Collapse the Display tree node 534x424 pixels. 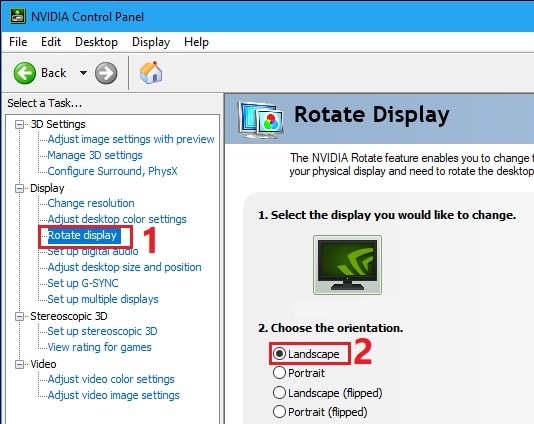19,188
